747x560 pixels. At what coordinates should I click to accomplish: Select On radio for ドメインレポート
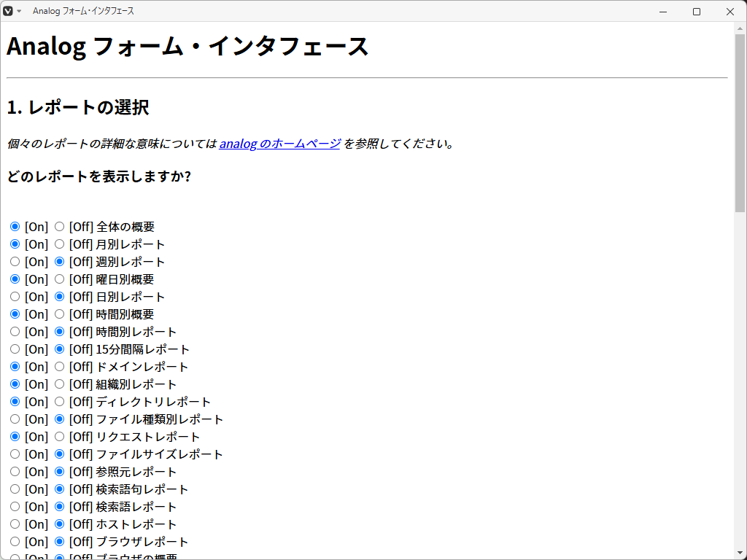(15, 367)
